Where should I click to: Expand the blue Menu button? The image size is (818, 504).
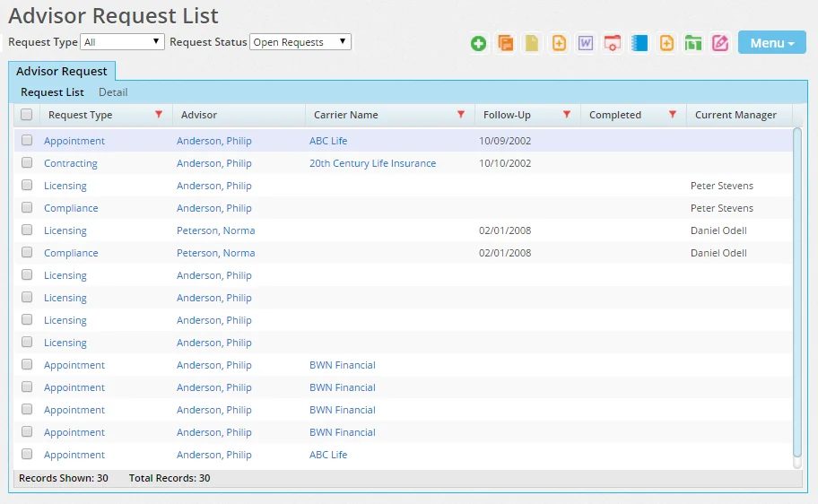771,43
